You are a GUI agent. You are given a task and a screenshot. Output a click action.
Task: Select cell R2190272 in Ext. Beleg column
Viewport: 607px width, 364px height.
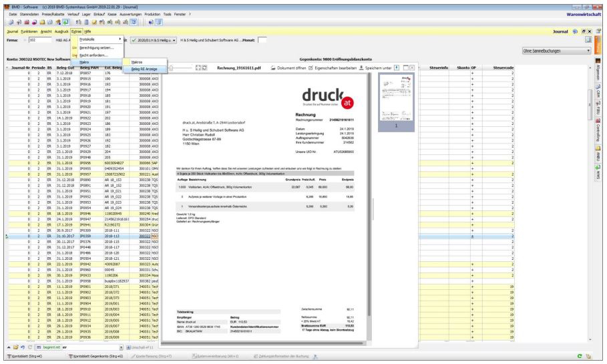tap(116, 224)
